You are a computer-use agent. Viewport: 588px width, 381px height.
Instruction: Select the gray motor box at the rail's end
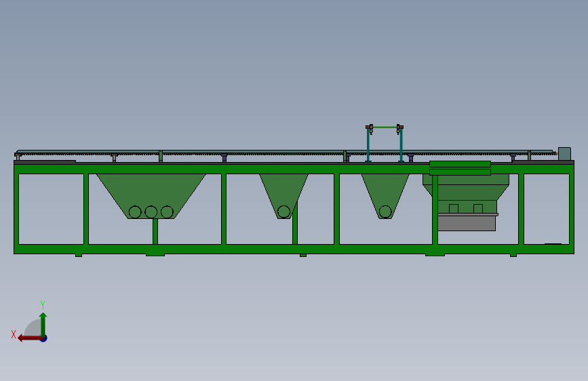564,154
